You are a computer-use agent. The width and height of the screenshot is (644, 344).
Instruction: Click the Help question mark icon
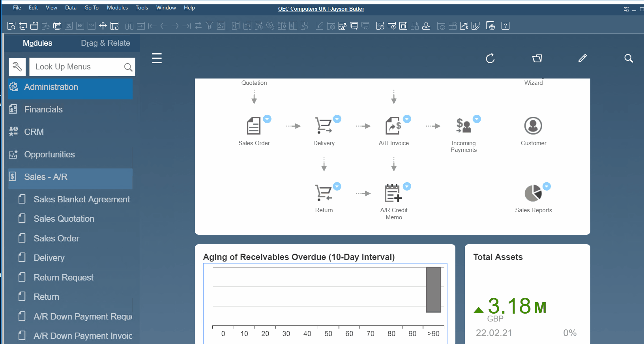(x=505, y=26)
